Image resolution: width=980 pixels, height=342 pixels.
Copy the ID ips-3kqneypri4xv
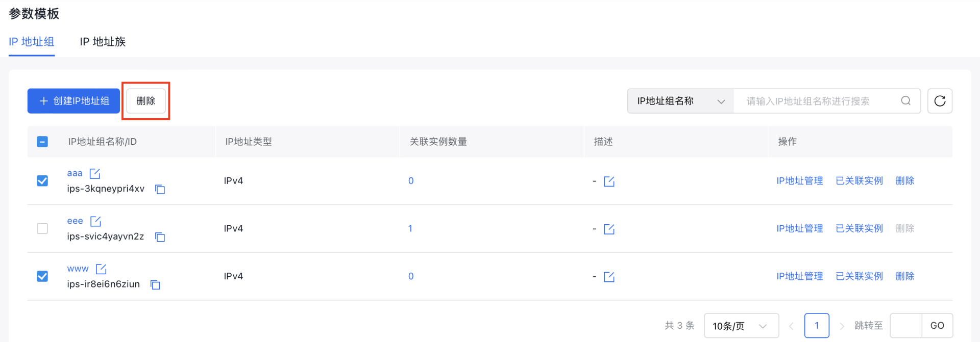click(160, 190)
